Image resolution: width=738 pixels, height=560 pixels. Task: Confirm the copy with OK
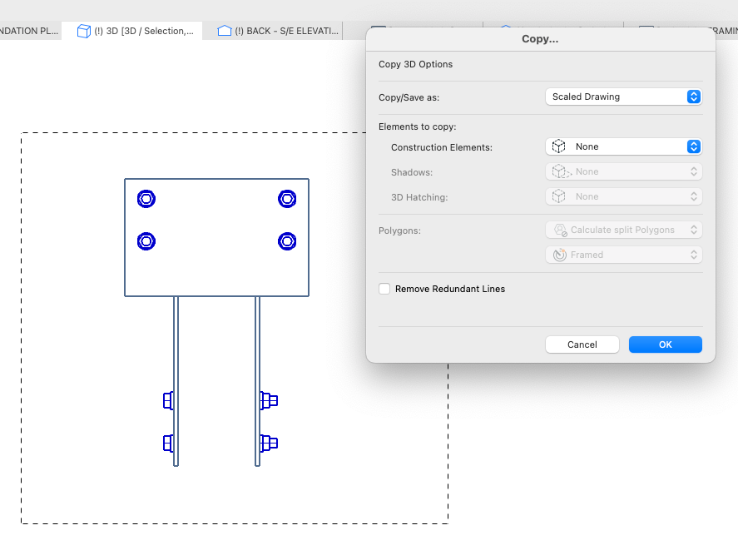(665, 344)
